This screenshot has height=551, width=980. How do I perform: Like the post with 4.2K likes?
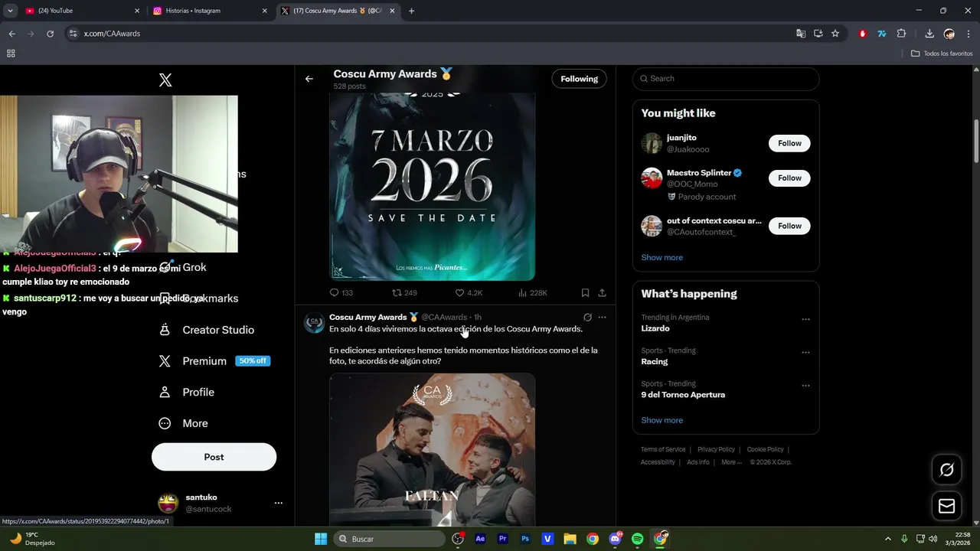[469, 293]
